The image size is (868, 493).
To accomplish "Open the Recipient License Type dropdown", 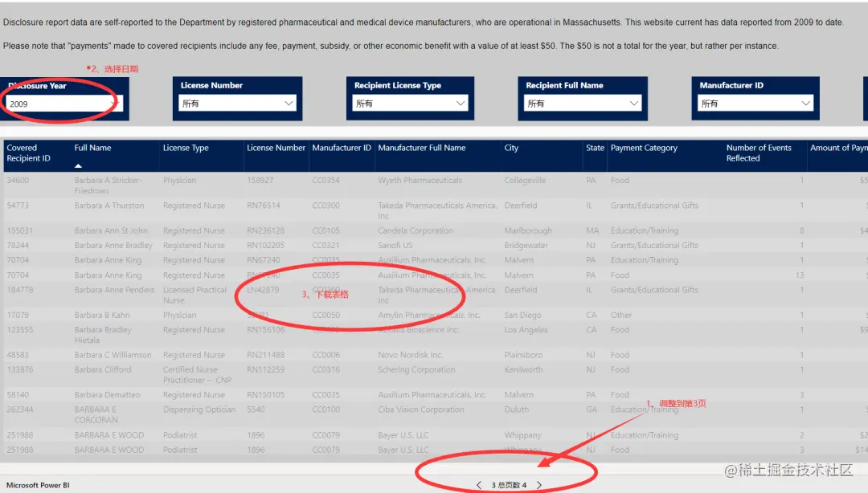I will (x=410, y=103).
